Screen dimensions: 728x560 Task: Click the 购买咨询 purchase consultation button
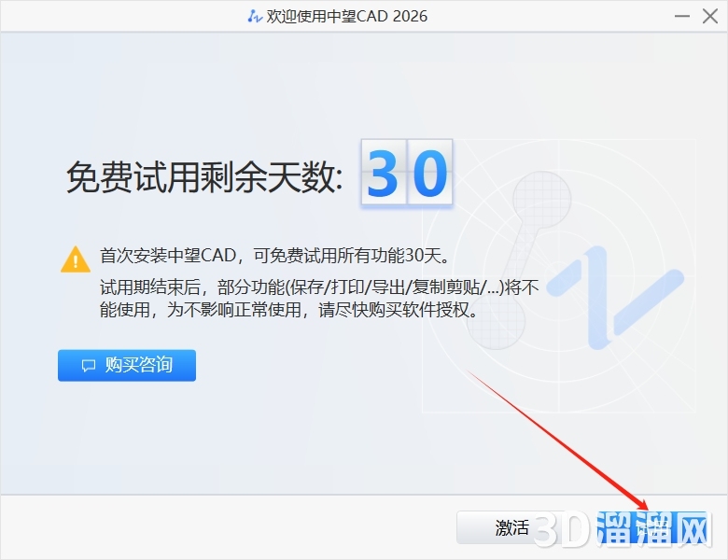point(127,366)
